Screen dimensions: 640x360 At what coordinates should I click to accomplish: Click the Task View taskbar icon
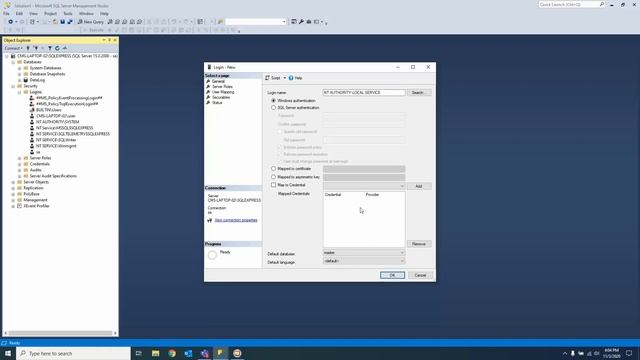pyautogui.click(x=139, y=353)
